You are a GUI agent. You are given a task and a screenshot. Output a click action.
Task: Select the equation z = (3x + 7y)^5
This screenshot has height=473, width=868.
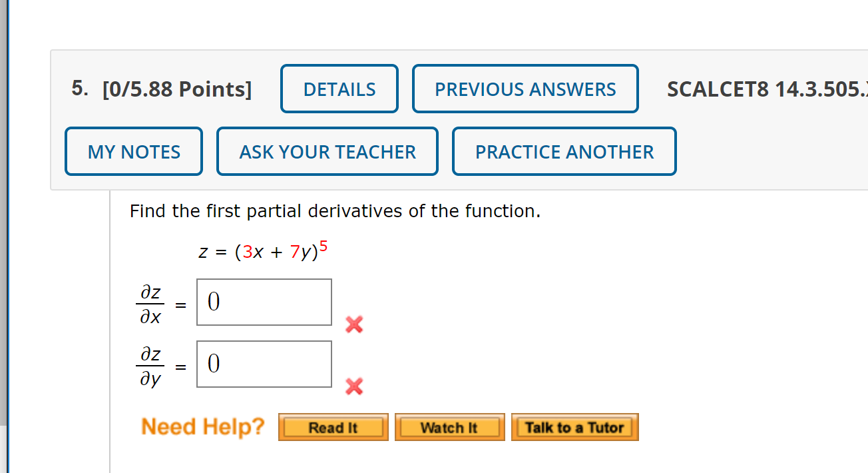(x=262, y=250)
